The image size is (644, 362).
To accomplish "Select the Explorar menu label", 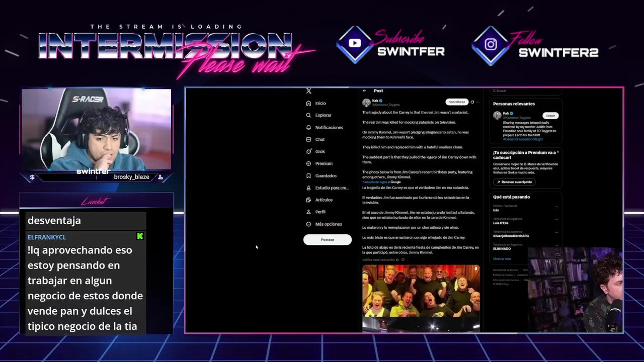I will point(323,115).
